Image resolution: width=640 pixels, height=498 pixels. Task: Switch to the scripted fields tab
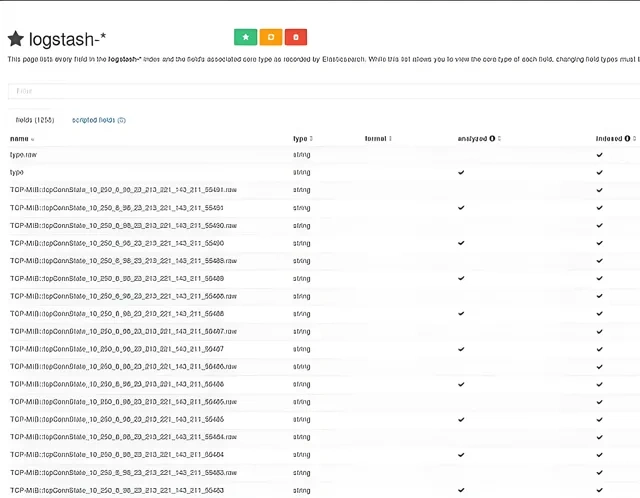pyautogui.click(x=99, y=120)
